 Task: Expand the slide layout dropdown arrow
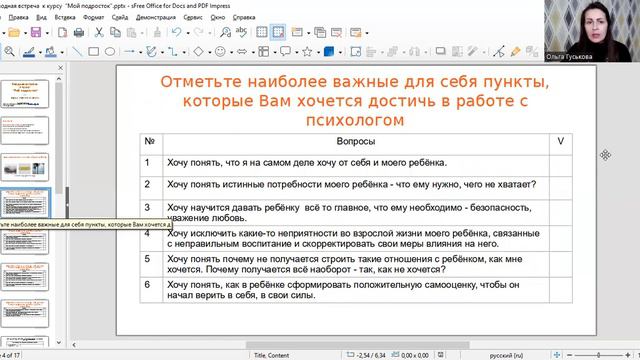coord(367,33)
